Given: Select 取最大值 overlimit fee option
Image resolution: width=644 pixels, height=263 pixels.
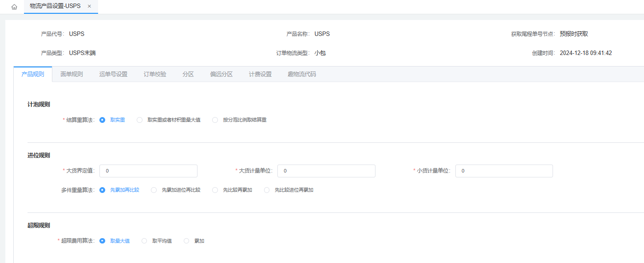Looking at the screenshot, I should click(x=115, y=241).
